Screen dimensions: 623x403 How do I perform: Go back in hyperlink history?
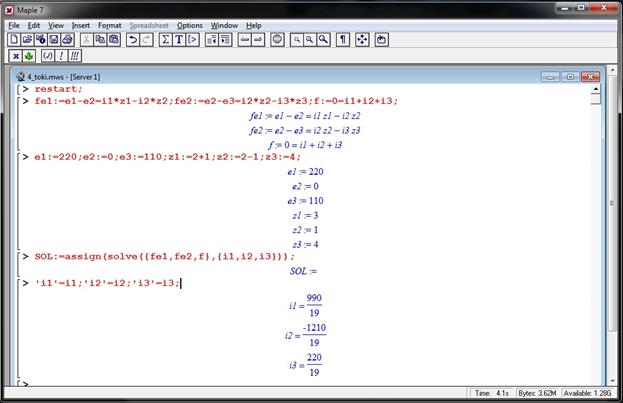245,40
